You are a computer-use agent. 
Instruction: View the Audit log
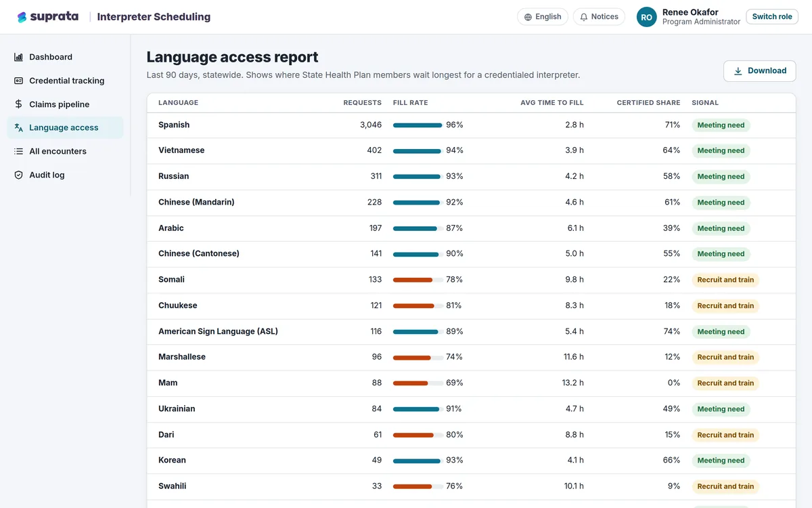pos(66,175)
